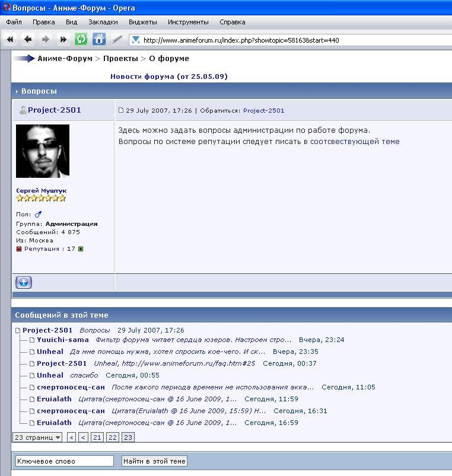
Task: Click the user icon beside Project-2501
Action: [23, 110]
